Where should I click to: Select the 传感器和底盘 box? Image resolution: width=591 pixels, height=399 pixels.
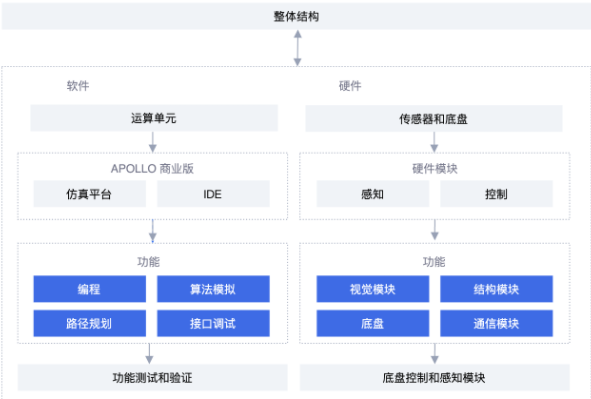[434, 119]
